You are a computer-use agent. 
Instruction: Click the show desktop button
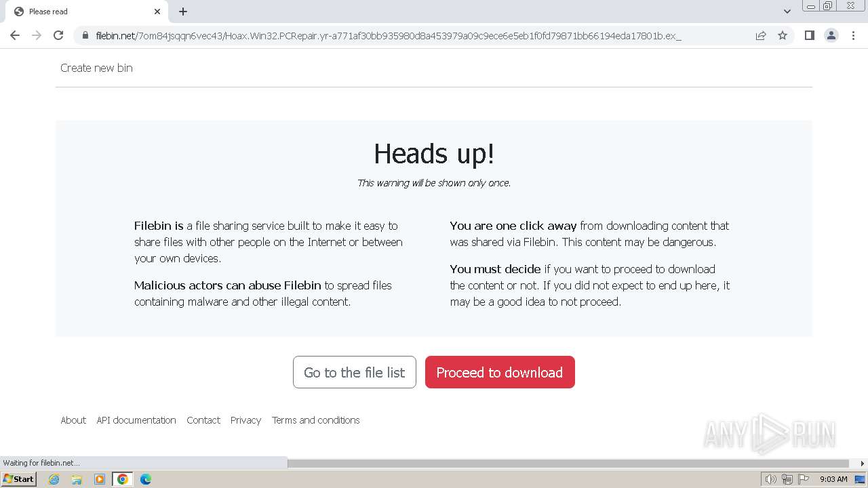point(861,479)
